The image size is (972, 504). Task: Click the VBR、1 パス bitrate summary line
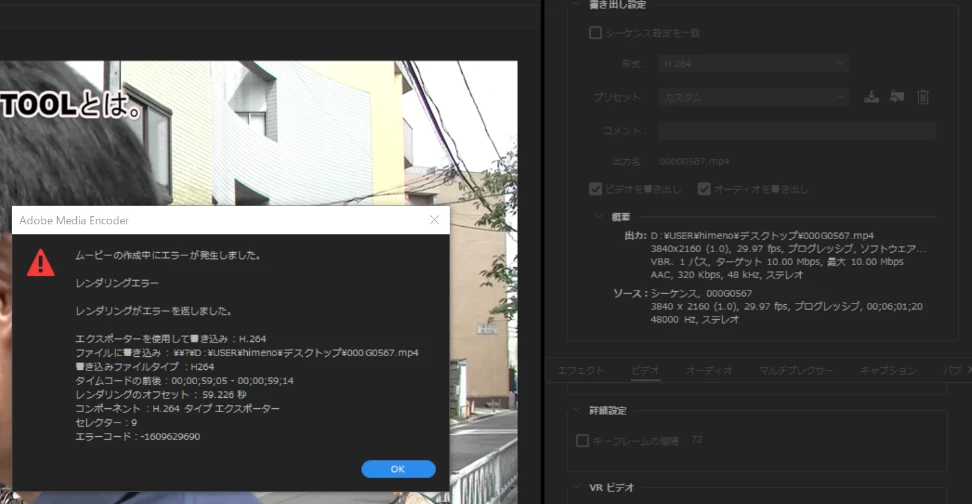point(777,262)
